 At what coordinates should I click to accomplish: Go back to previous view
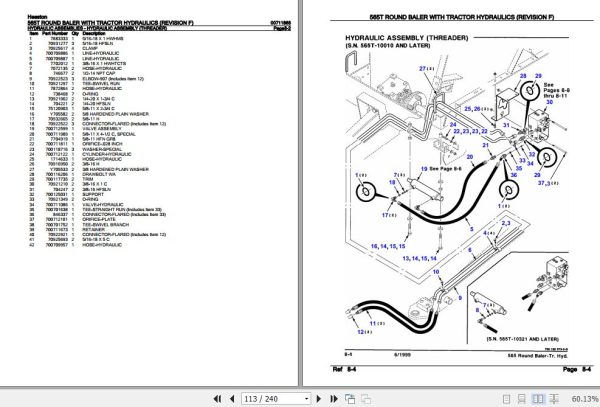(350, 399)
